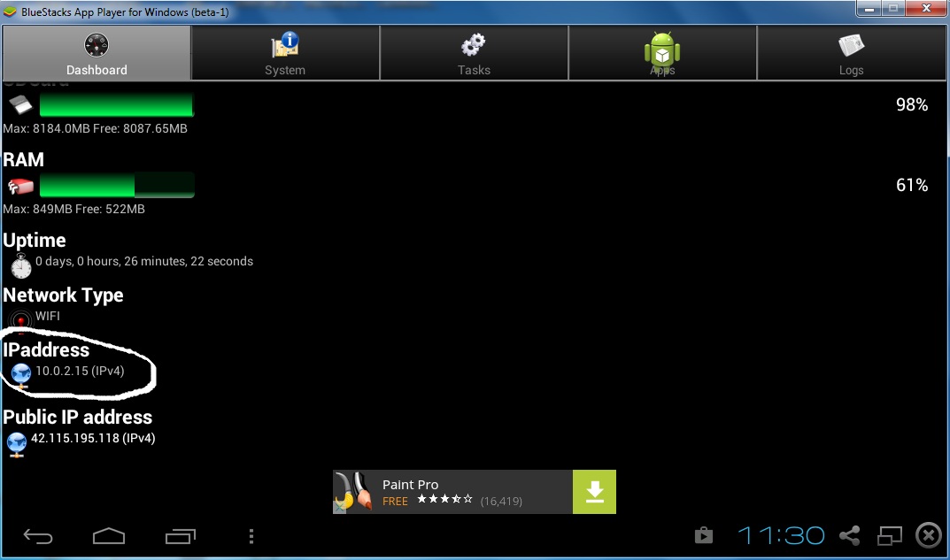Click the RAM heading
Image resolution: width=950 pixels, height=560 pixels.
click(x=24, y=159)
